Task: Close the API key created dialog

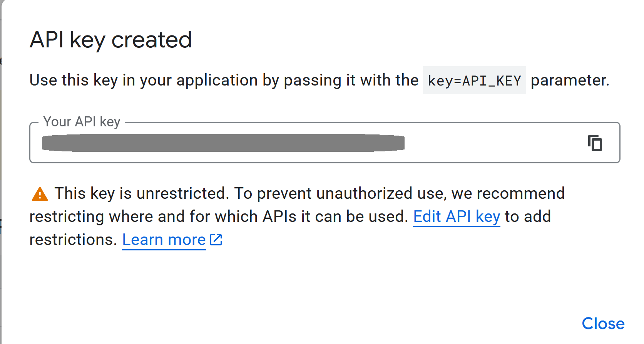Action: (603, 324)
